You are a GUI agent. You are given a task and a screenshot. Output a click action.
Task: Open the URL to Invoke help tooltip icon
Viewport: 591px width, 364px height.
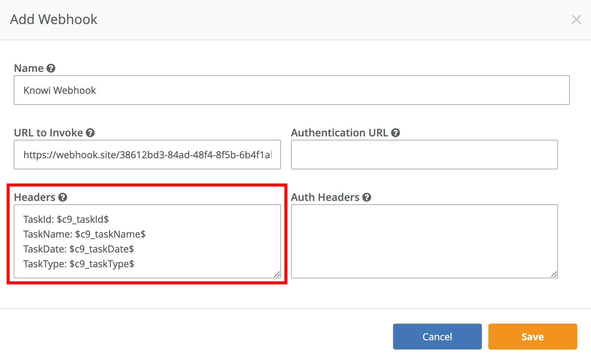point(90,133)
